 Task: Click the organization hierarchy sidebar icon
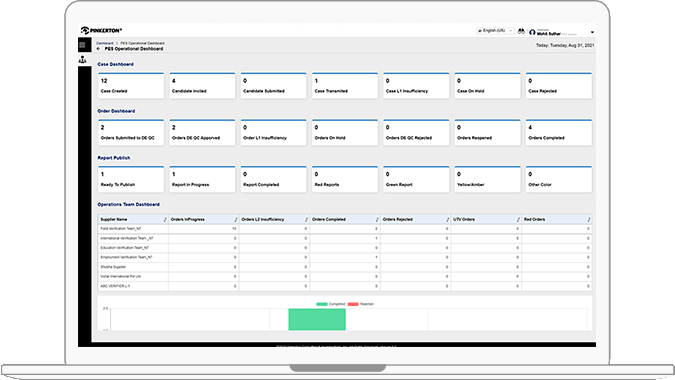click(82, 59)
